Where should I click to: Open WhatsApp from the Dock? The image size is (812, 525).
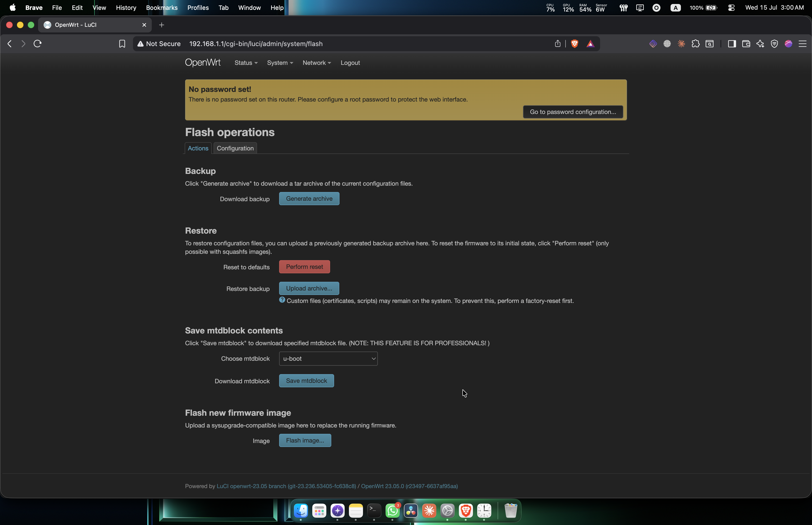(392, 511)
